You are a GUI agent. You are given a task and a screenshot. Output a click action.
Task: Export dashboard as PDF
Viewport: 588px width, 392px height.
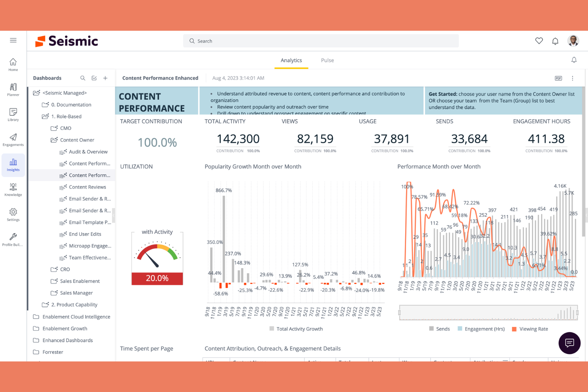pyautogui.click(x=558, y=78)
